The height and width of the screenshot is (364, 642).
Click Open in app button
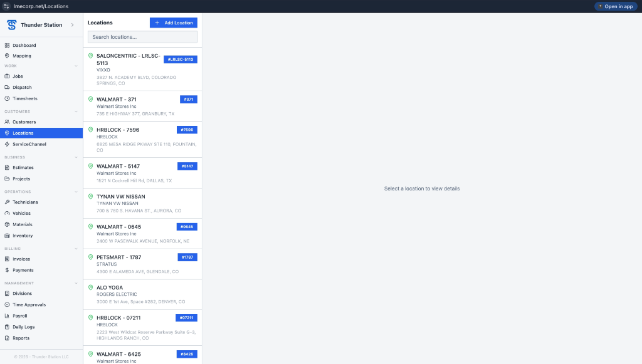click(616, 6)
